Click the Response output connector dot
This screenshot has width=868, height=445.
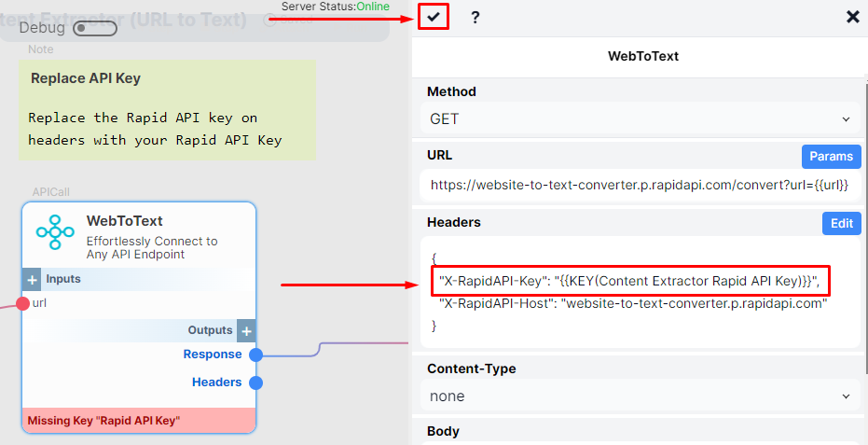(x=255, y=355)
